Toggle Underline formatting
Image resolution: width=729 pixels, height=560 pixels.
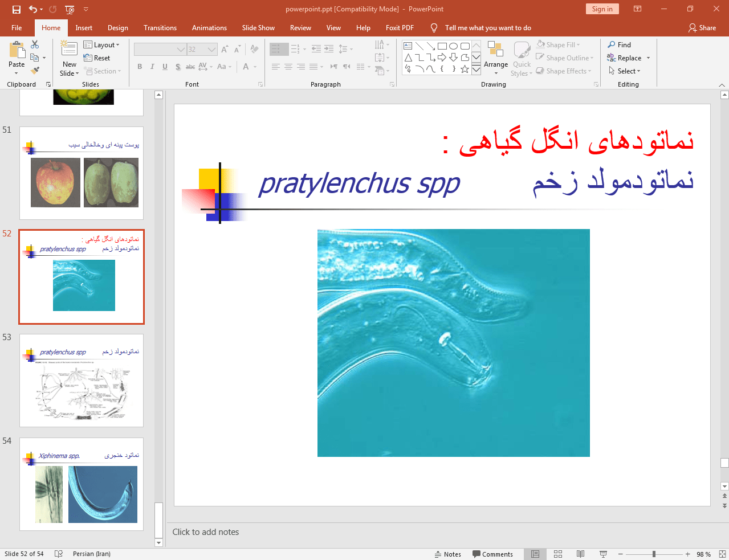click(x=165, y=67)
